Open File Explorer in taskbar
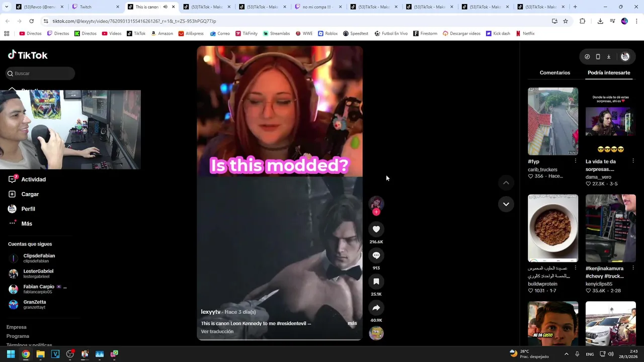Screen dimensions: 644x362 click(x=40, y=354)
